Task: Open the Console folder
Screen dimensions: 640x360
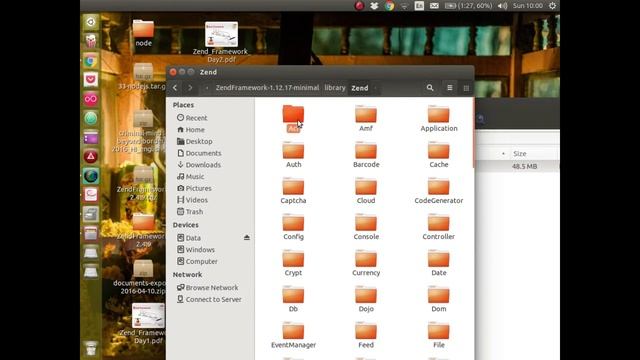Action: tap(366, 227)
